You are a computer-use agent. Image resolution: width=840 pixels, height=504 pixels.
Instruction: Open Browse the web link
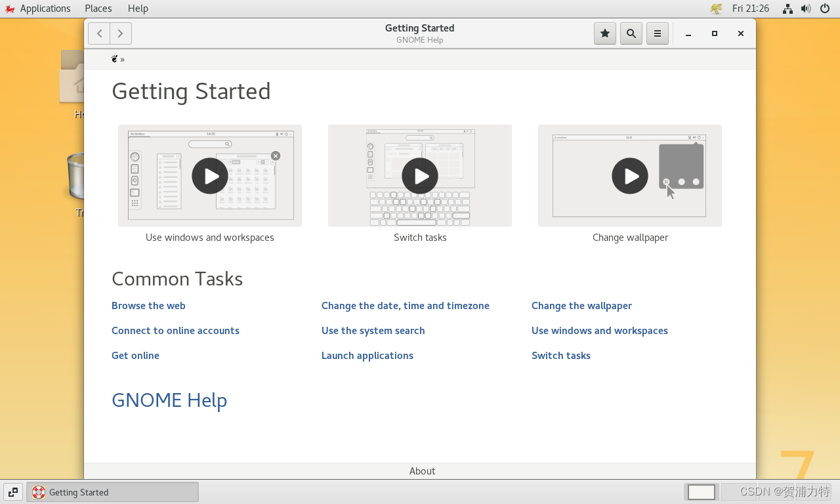pos(148,306)
